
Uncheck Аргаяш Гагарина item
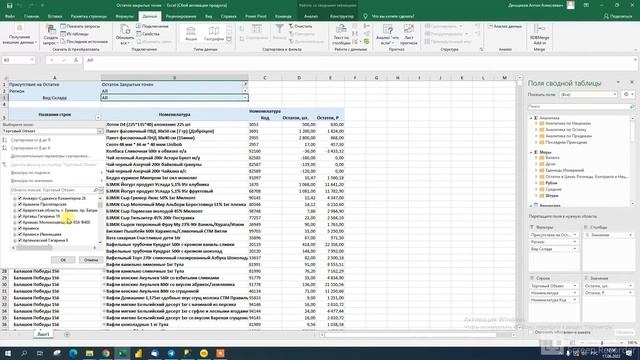(x=20, y=216)
